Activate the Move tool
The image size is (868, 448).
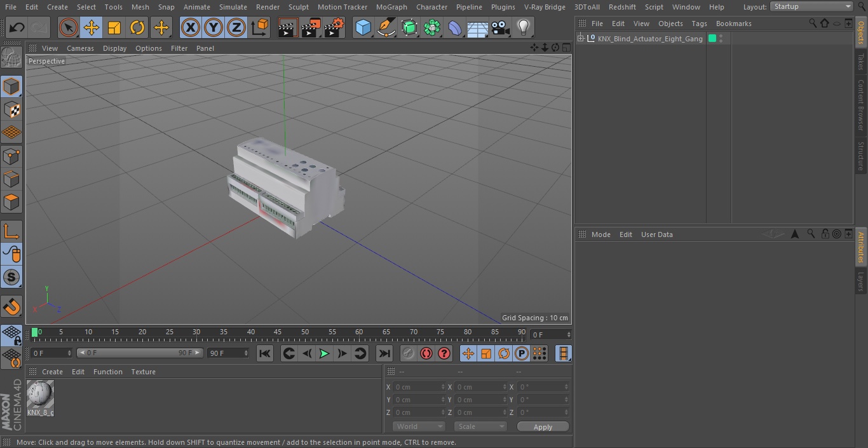click(x=92, y=27)
